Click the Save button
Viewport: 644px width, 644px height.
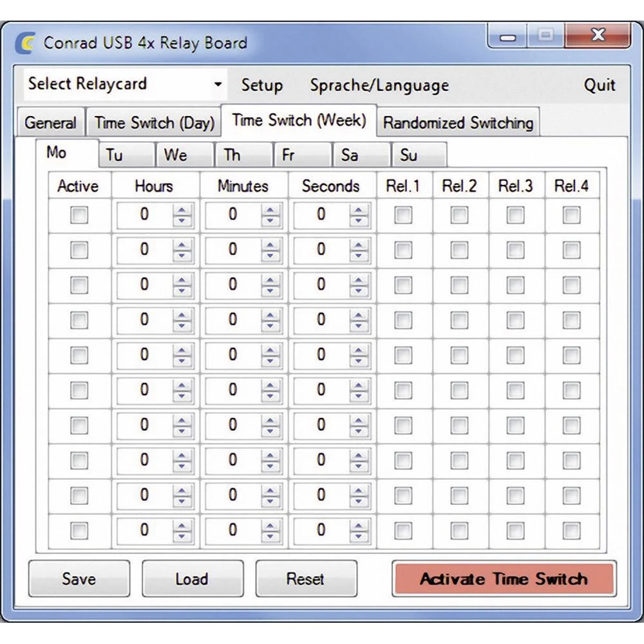[79, 578]
